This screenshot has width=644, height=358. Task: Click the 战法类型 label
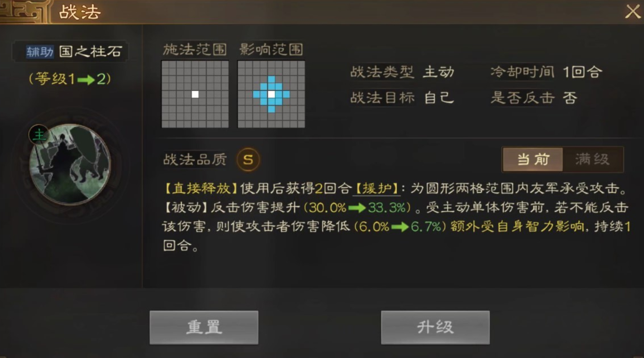coord(382,72)
